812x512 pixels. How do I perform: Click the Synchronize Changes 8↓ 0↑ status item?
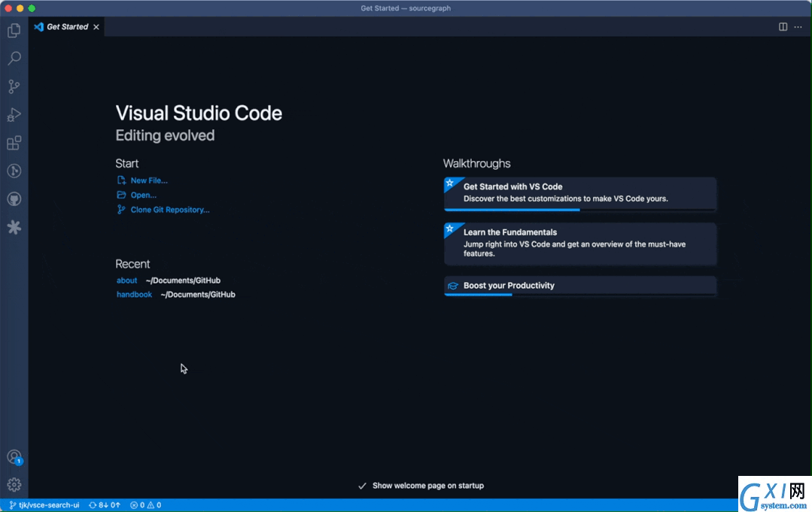click(x=105, y=505)
